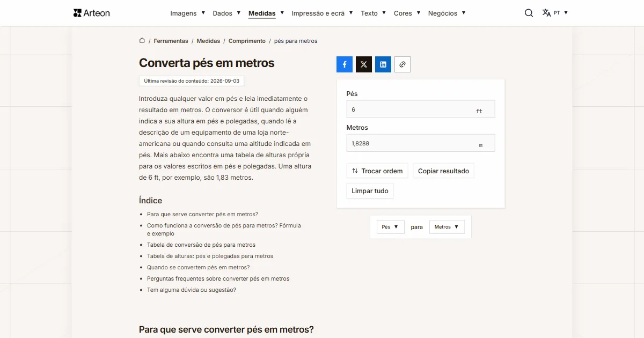Viewport: 644px width, 338px height.
Task: Click Copiar resultado button
Action: (x=443, y=171)
